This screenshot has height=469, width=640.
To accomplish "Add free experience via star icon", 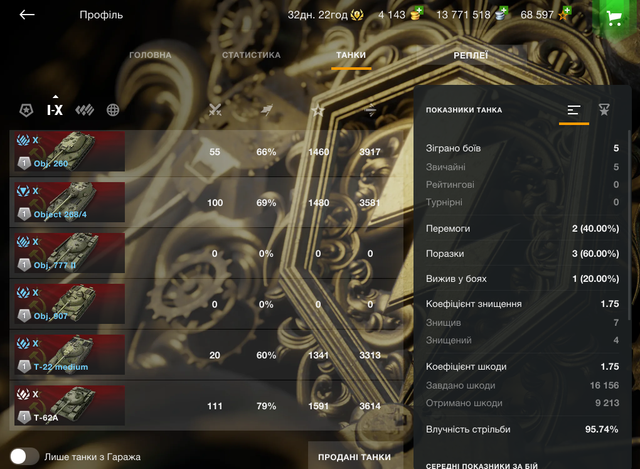I will tap(565, 13).
